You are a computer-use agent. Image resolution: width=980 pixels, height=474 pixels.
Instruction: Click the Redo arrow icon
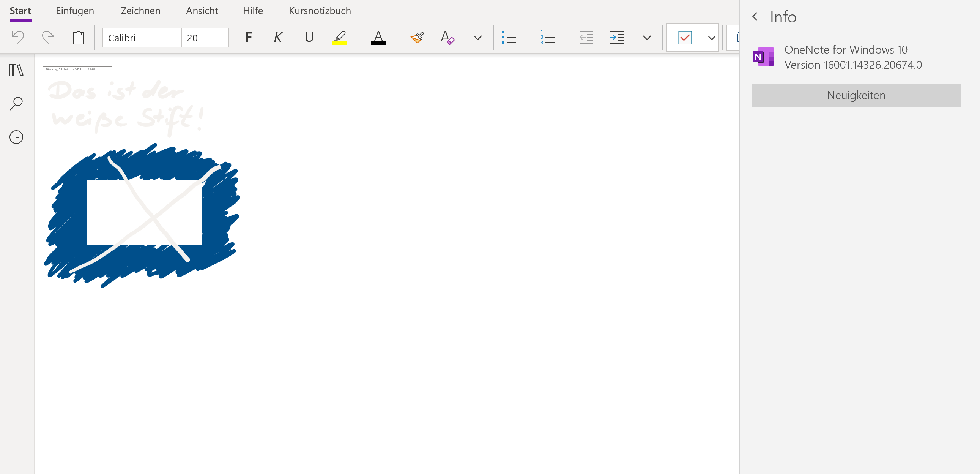point(48,37)
